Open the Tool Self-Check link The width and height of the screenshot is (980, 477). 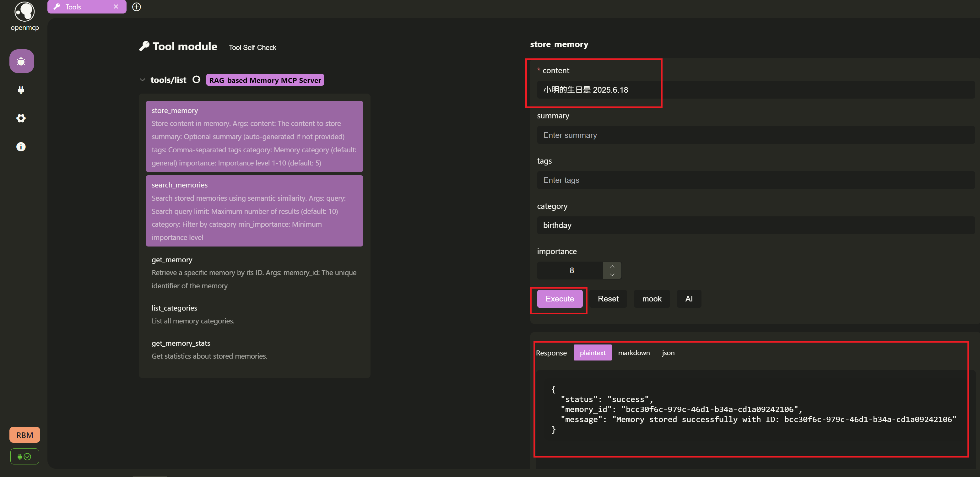(252, 47)
